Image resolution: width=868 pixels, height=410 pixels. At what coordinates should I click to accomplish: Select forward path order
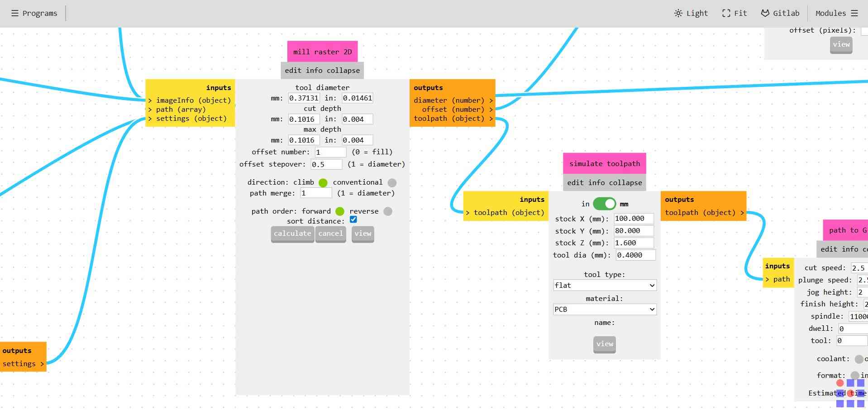click(340, 211)
